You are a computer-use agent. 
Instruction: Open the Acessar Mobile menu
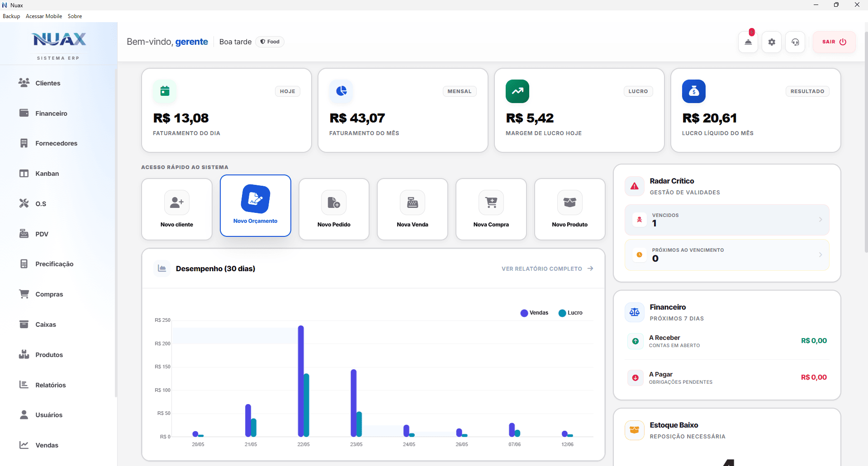click(44, 16)
